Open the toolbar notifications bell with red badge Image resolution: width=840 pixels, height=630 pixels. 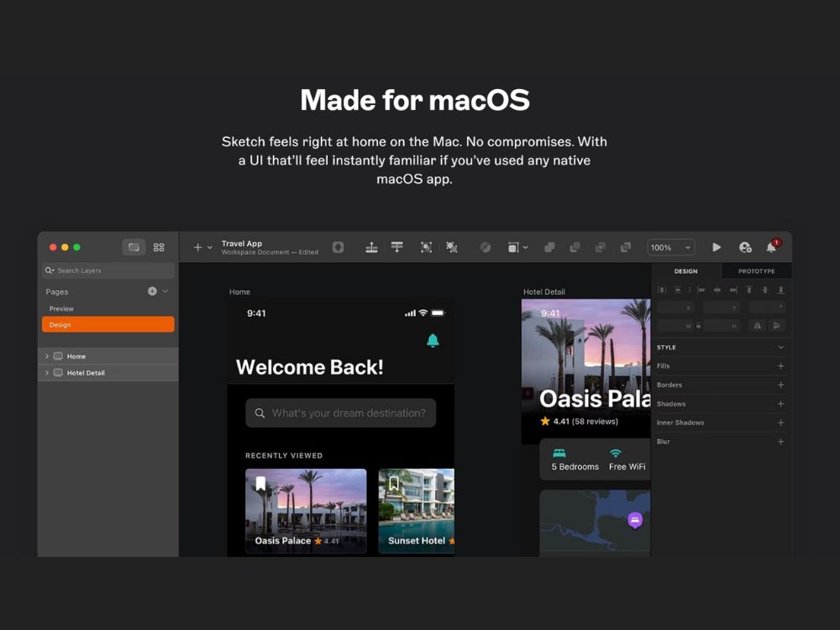tap(772, 246)
